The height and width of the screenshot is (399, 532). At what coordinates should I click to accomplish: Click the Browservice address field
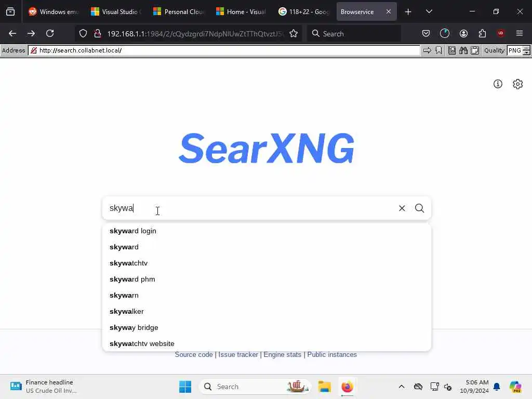pos(224,50)
